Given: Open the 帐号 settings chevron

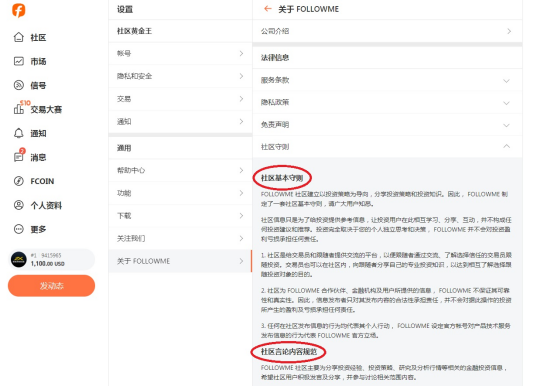Looking at the screenshot, I should click(x=241, y=53).
